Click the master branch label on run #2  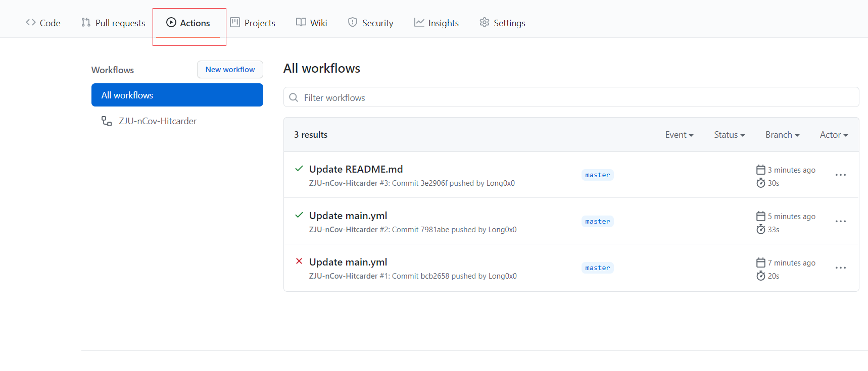(598, 222)
